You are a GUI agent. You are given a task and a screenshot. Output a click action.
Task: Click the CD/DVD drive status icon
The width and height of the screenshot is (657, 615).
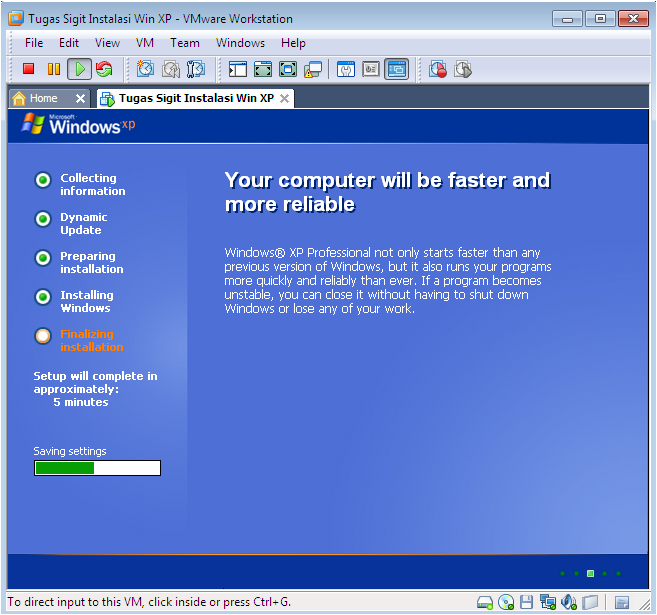[x=506, y=602]
